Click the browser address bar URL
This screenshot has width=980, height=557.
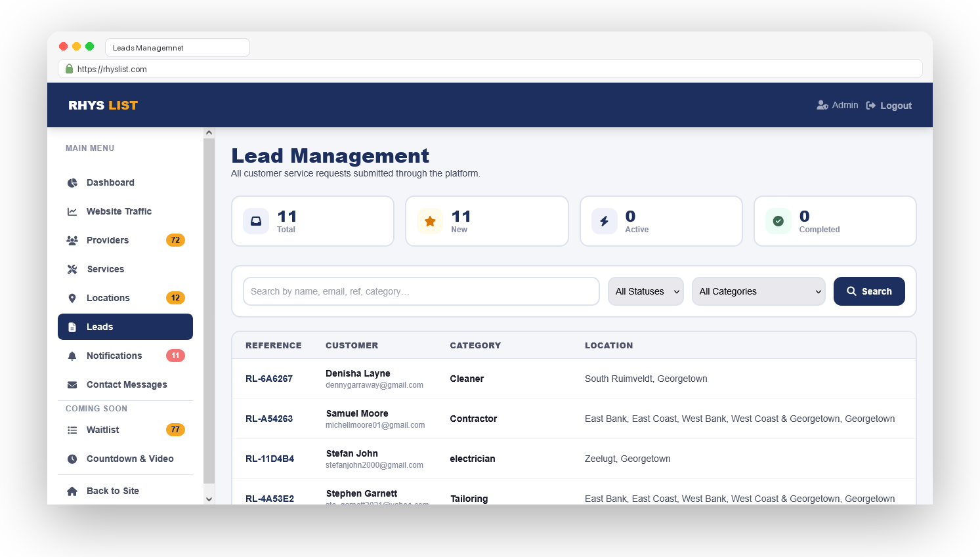click(x=112, y=69)
